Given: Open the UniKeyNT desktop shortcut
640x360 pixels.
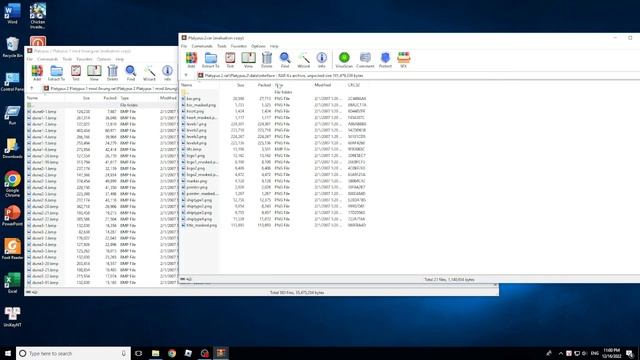Looking at the screenshot, I should 12,317.
